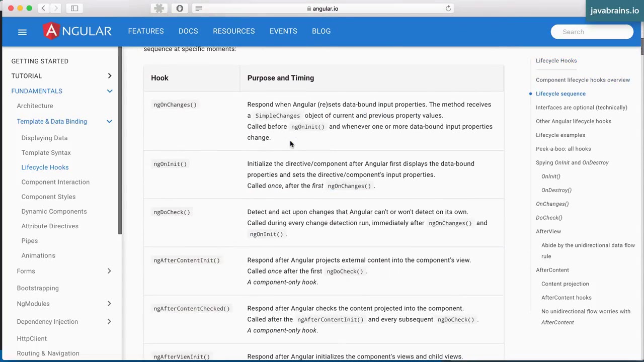Open the Dynamic Components page
644x362 pixels.
point(54,212)
